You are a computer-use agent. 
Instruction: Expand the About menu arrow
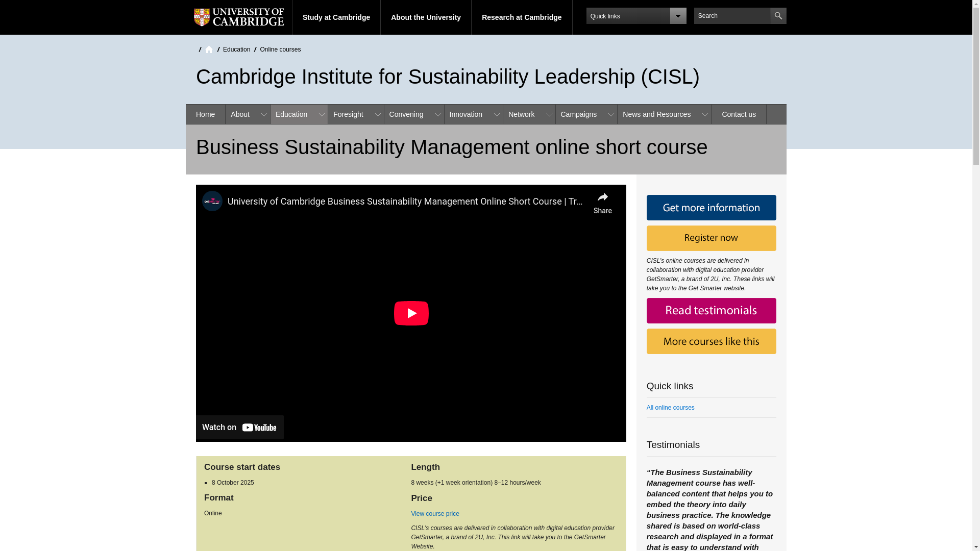tap(264, 114)
